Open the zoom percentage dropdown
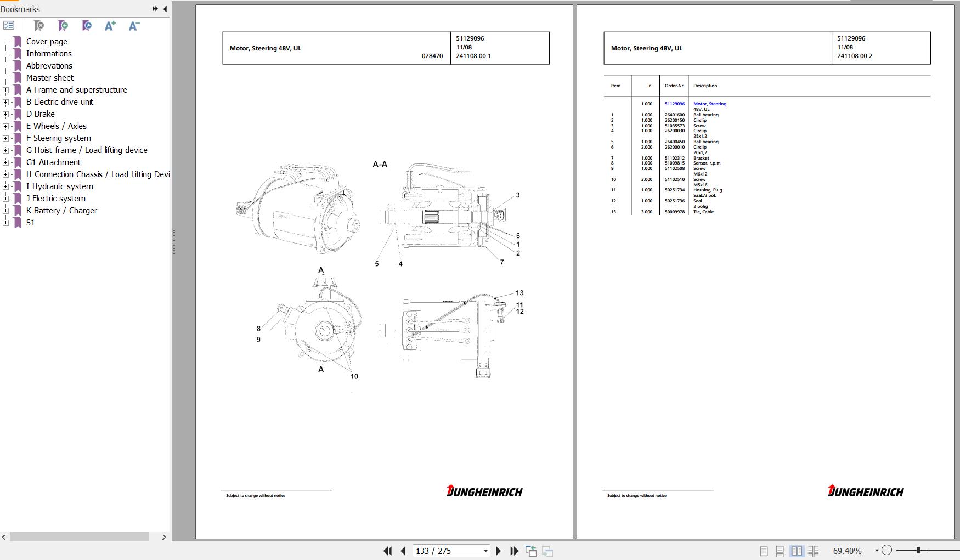960x560 pixels. [x=877, y=550]
